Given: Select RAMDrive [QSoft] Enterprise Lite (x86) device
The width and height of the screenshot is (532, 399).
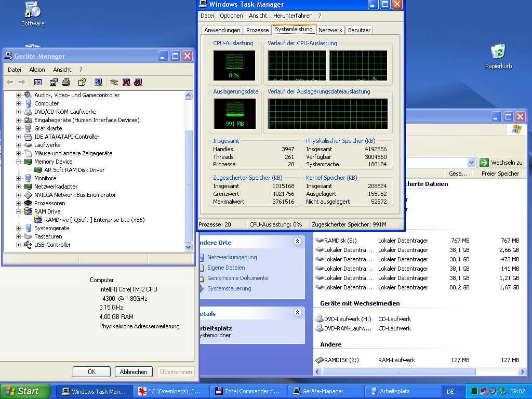Looking at the screenshot, I should coord(95,220).
